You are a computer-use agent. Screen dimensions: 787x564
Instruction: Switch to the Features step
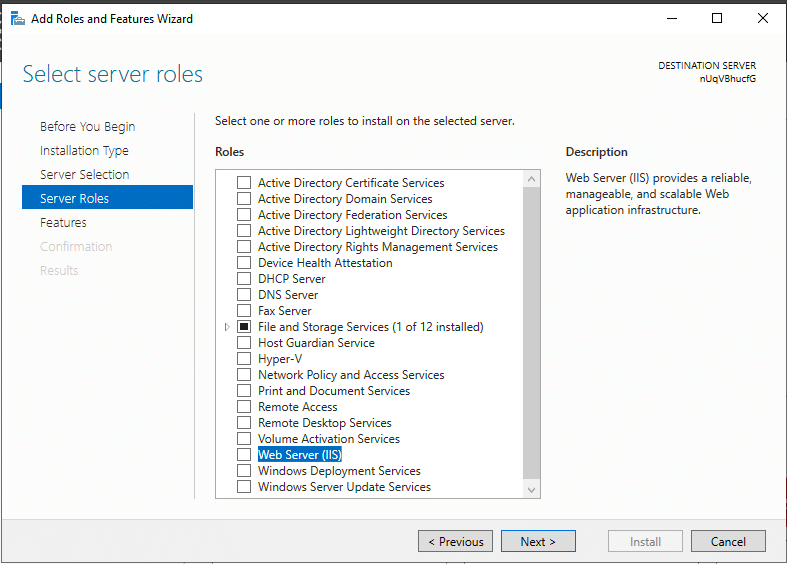pyautogui.click(x=63, y=223)
